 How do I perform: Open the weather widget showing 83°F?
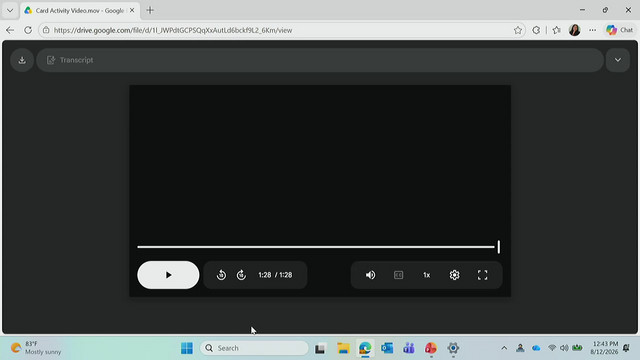pos(36,348)
